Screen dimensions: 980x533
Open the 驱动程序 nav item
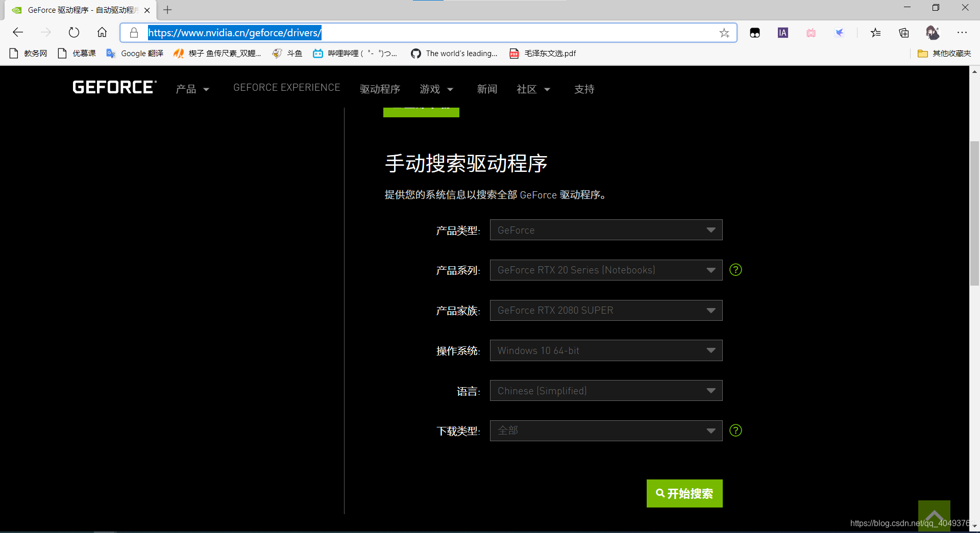coord(380,89)
